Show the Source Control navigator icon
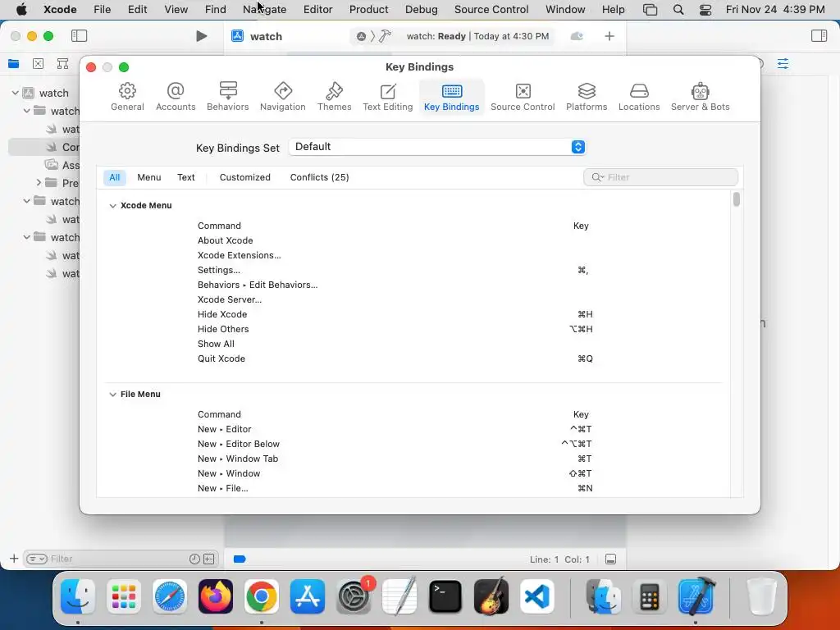This screenshot has height=630, width=840. pos(38,64)
